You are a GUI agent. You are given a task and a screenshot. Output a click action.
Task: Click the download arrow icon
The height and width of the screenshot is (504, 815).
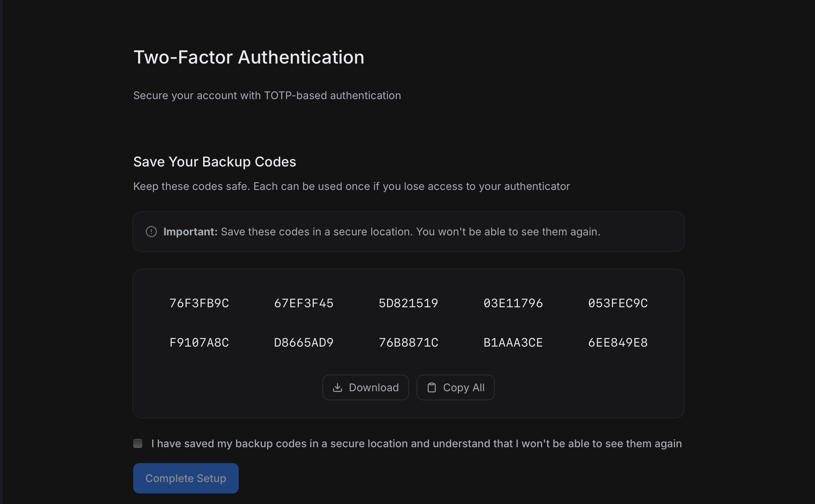point(338,387)
